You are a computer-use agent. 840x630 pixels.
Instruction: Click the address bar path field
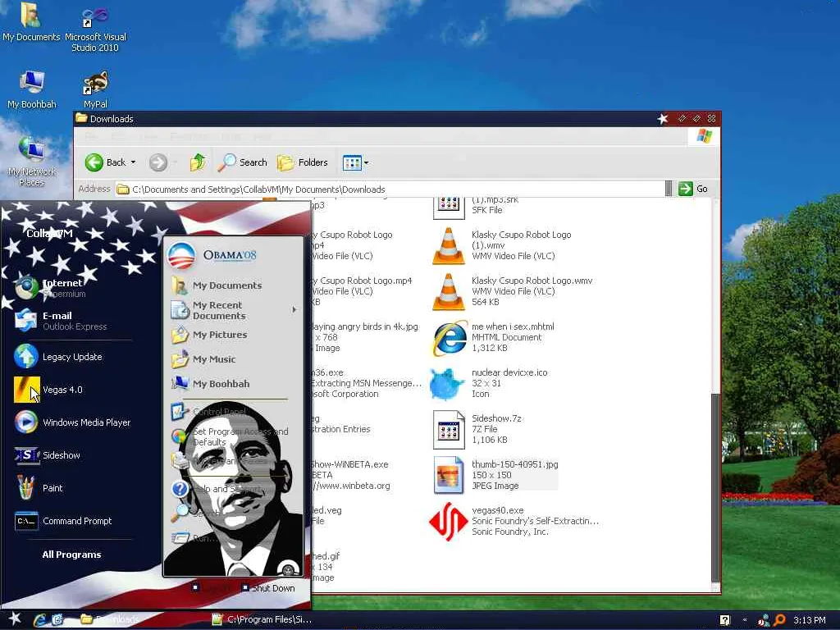point(390,189)
